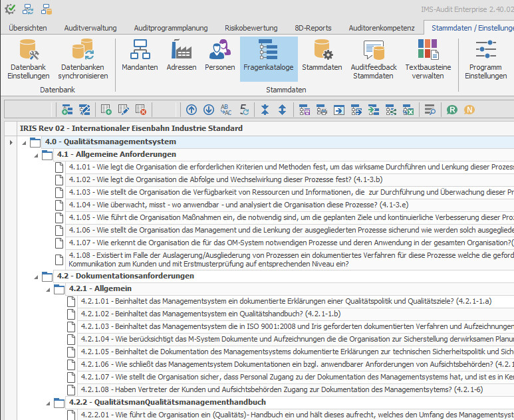Select question 4.1.08 about Auslagerung/Ausgliederung

point(291,259)
